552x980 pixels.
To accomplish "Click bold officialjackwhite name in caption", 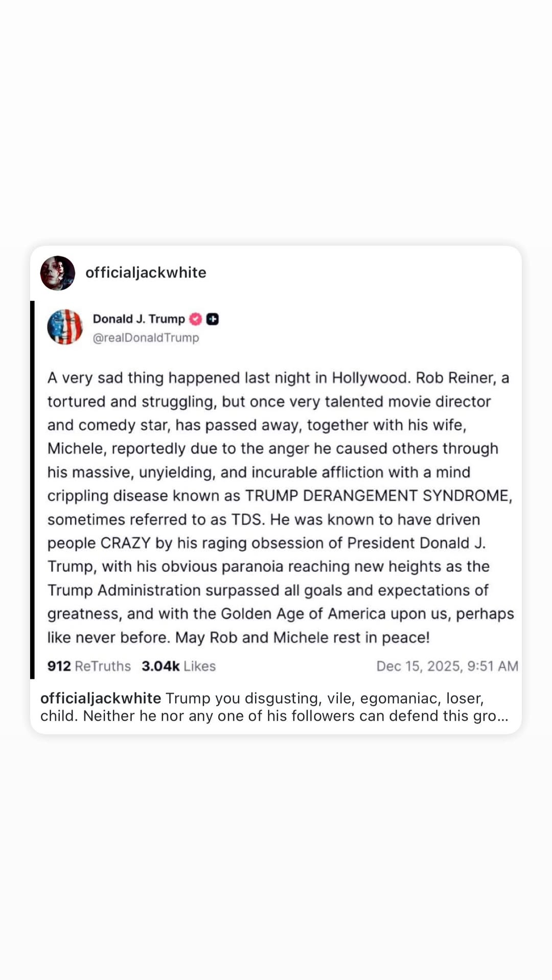I will (101, 698).
